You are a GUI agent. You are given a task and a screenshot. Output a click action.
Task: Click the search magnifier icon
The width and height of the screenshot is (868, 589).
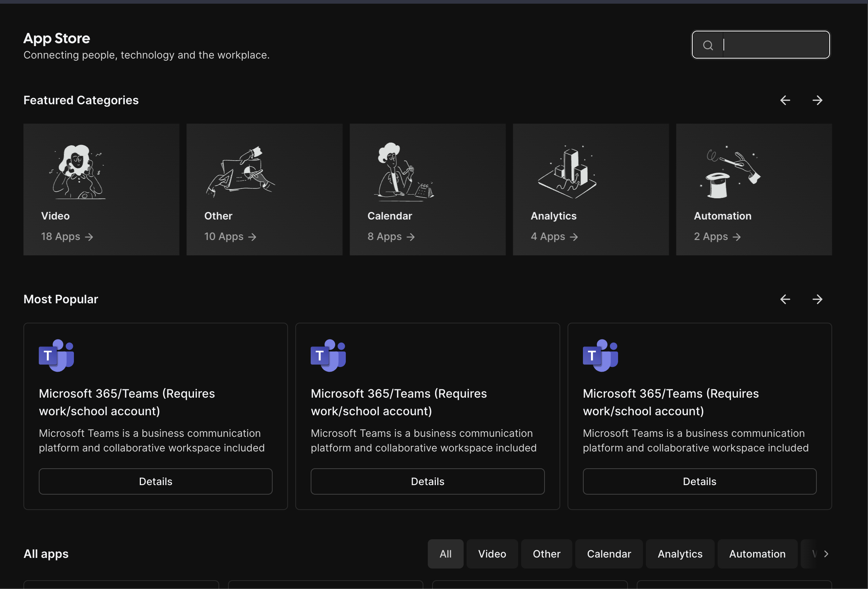[x=707, y=45]
